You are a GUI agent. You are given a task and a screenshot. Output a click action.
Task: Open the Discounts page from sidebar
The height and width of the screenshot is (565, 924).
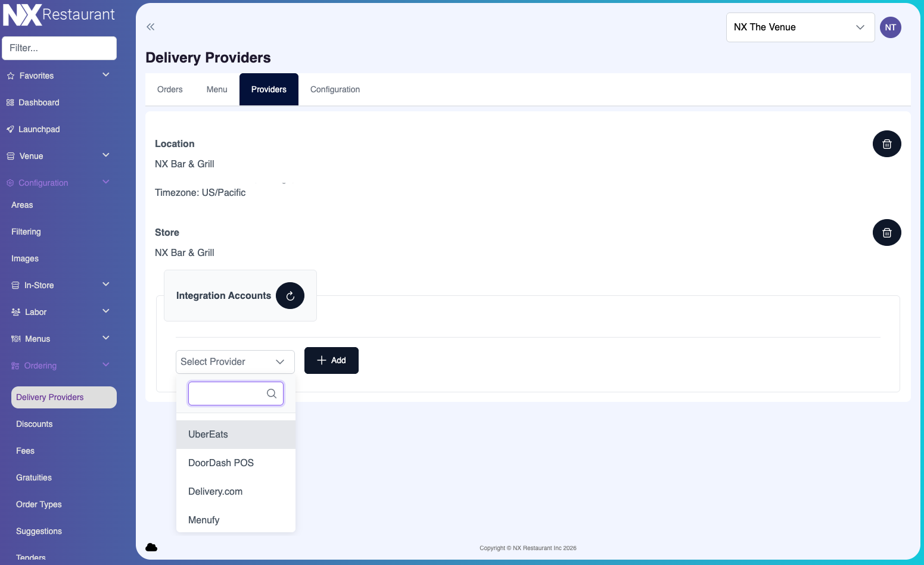tap(34, 424)
